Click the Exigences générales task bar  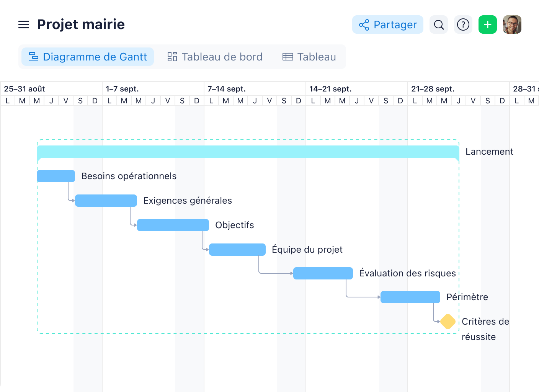[106, 200]
